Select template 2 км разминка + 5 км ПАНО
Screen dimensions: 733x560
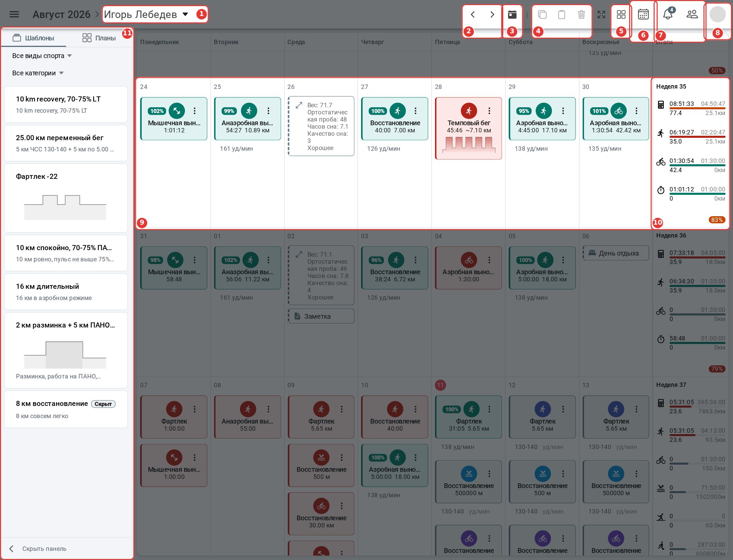[66, 350]
